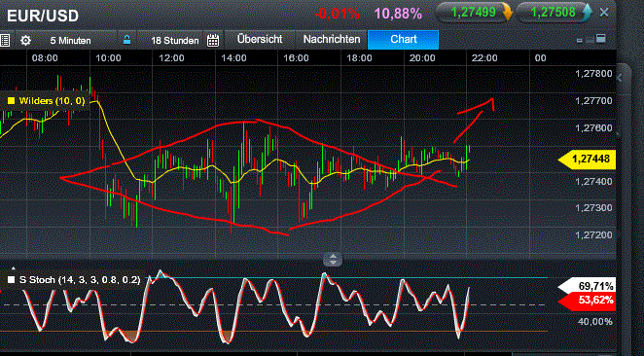Viewport: 644px width, 356px height.
Task: Open chart settings gear icon
Action: click(25, 40)
